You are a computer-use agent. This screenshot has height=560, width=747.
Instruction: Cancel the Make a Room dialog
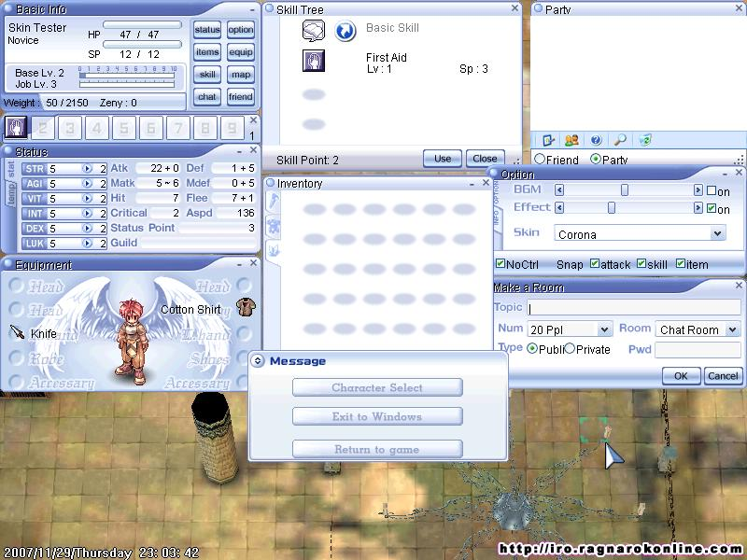tap(723, 376)
